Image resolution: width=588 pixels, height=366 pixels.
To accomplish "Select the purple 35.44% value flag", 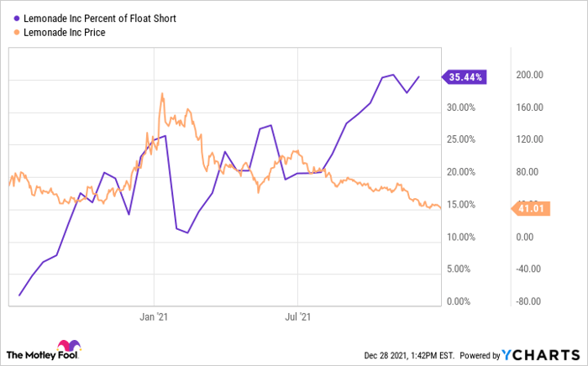I will [x=465, y=76].
